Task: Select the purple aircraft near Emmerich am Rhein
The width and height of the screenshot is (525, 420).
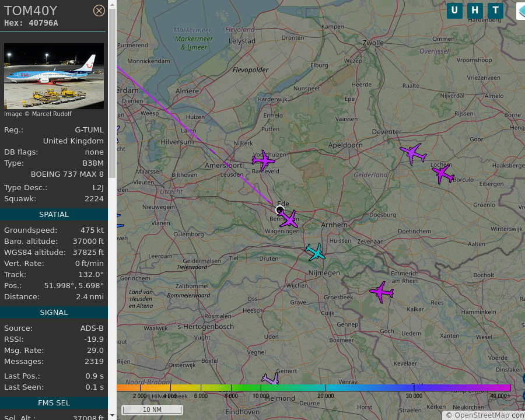Action: tap(381, 292)
